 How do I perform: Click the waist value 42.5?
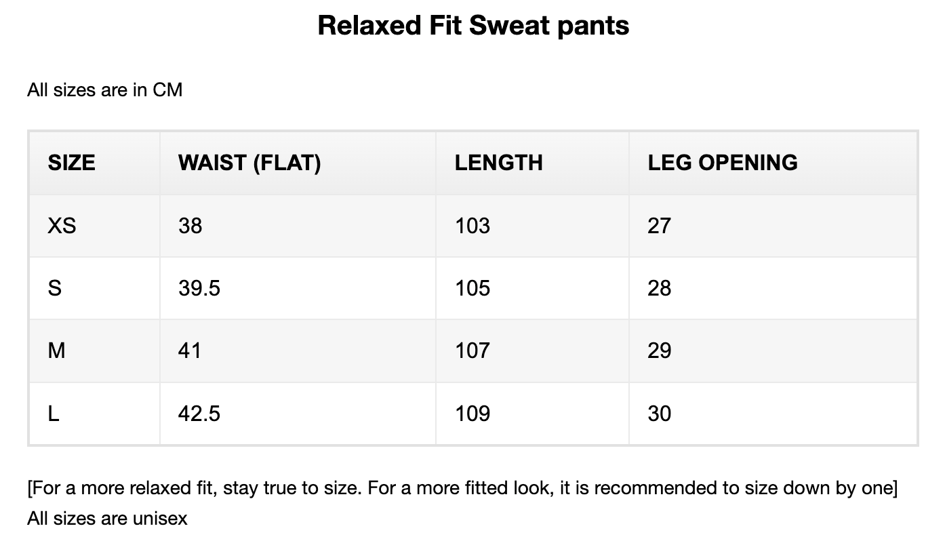pos(199,414)
